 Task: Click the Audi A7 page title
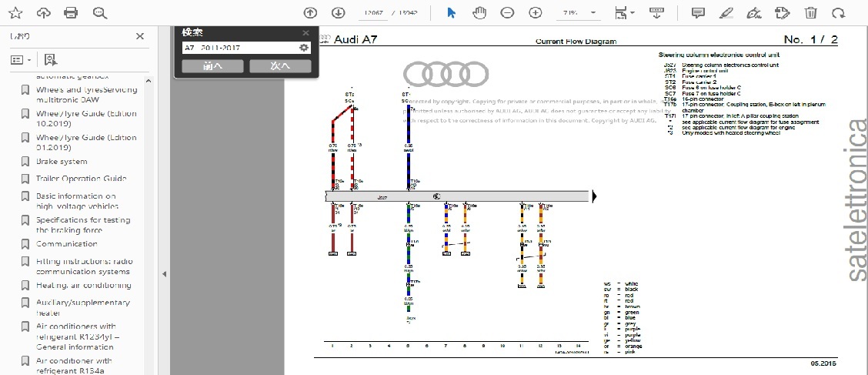[x=356, y=39]
